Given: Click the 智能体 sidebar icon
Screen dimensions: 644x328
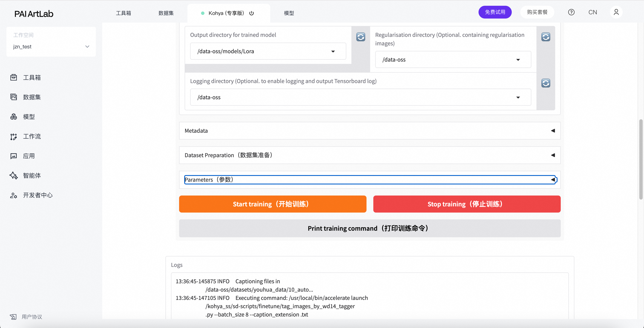Looking at the screenshot, I should [x=13, y=176].
